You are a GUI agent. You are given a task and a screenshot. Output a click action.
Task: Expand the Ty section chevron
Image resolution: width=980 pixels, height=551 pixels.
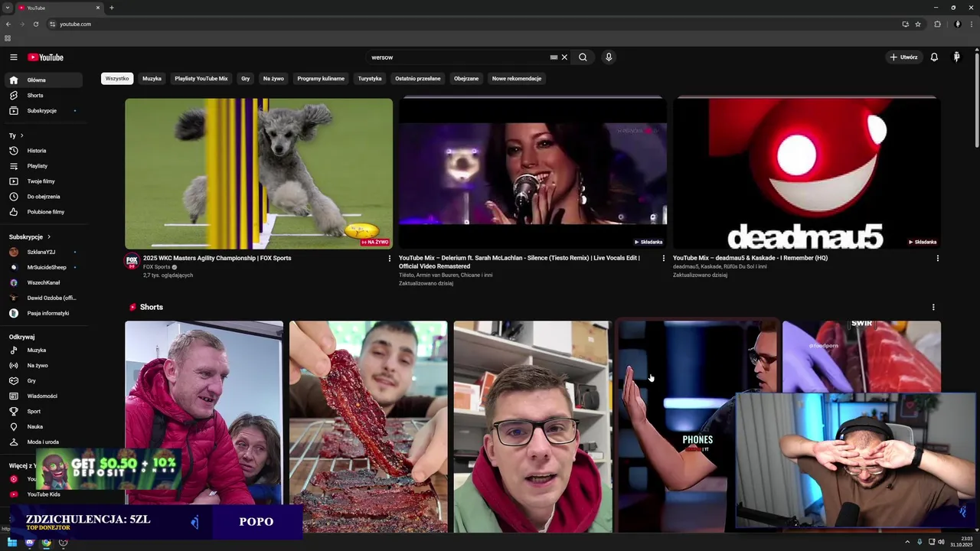coord(21,135)
